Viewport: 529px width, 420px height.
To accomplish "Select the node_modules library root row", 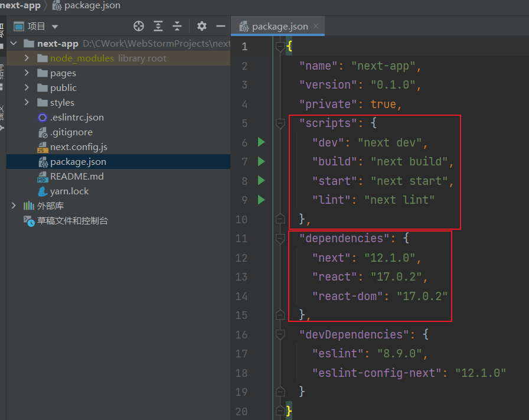I will (119, 58).
